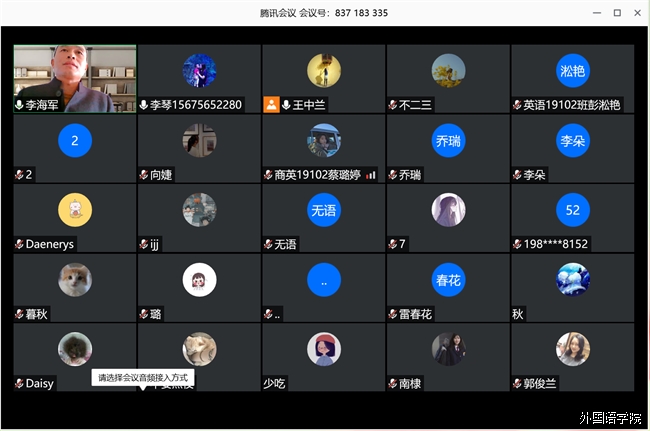Screen dimensions: 650x431
Task: Click the 乔瑞 blue avatar circle
Action: (x=448, y=140)
